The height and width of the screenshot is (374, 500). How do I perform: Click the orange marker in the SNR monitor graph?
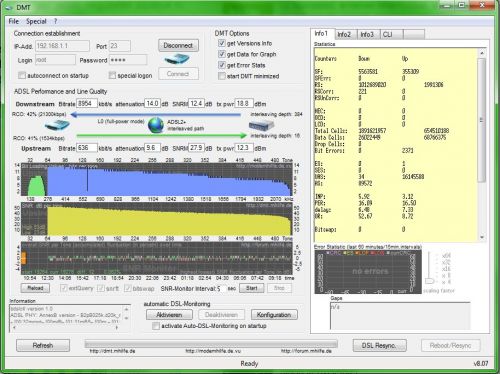pos(24,258)
